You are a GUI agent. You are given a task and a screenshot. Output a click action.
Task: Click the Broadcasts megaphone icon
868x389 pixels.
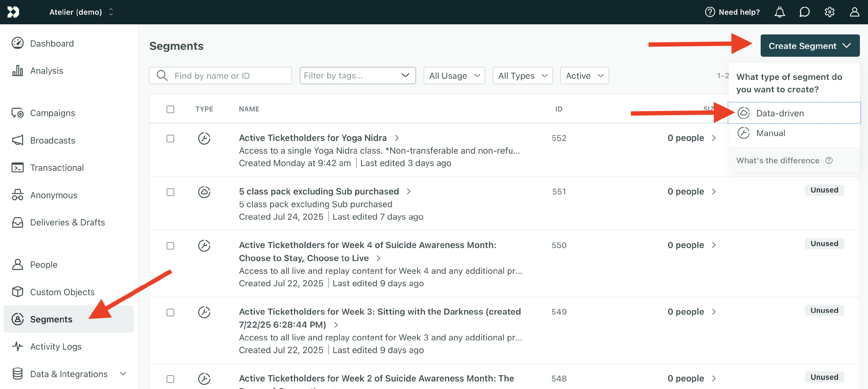point(18,140)
